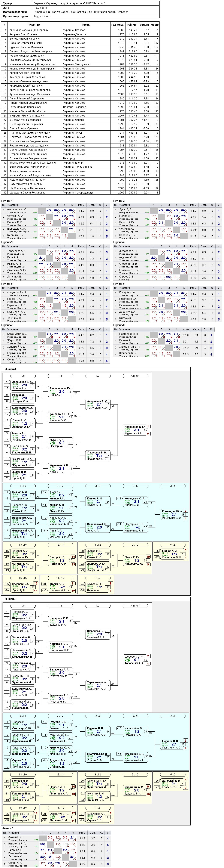The height and width of the screenshot is (868, 224).
Task: Click the Финал-1 bracket heading
Action: (11, 369)
